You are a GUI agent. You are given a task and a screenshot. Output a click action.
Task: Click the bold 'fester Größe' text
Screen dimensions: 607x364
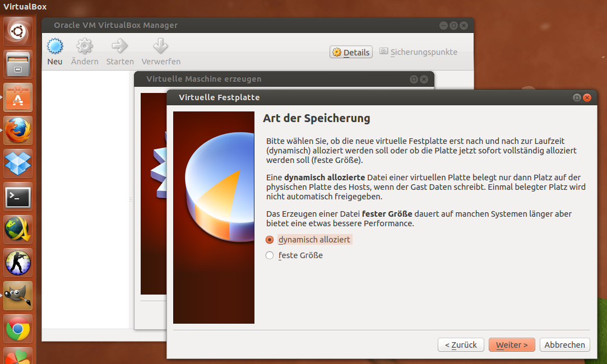387,214
